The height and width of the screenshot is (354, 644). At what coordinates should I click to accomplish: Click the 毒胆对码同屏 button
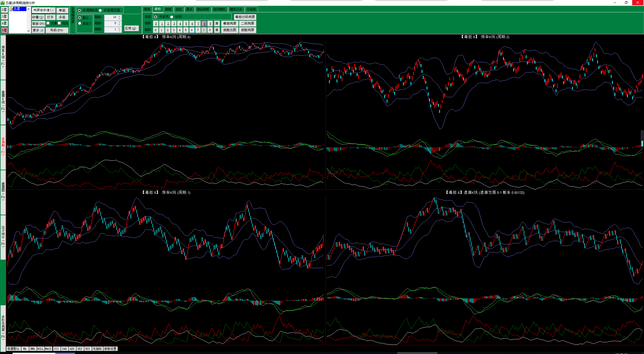point(245,17)
